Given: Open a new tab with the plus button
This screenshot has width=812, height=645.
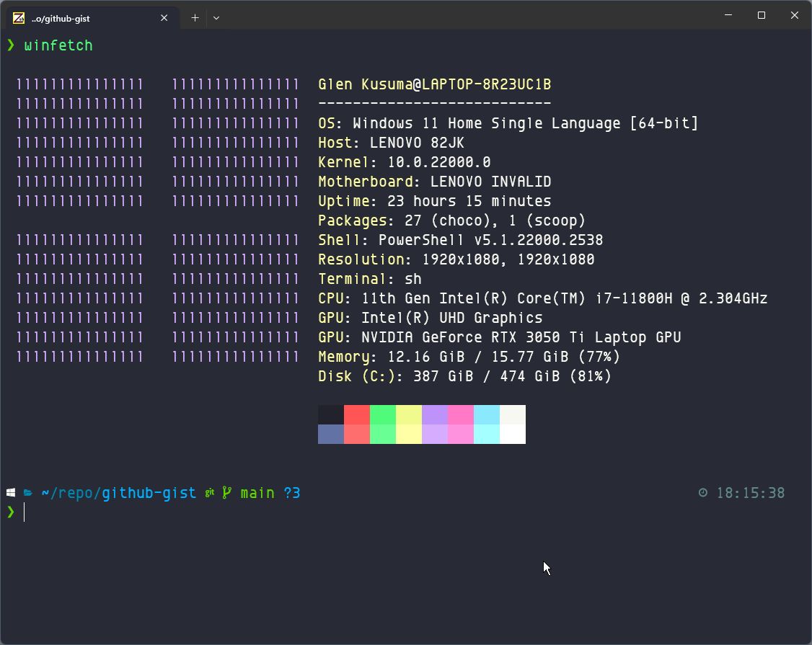Looking at the screenshot, I should pyautogui.click(x=194, y=17).
